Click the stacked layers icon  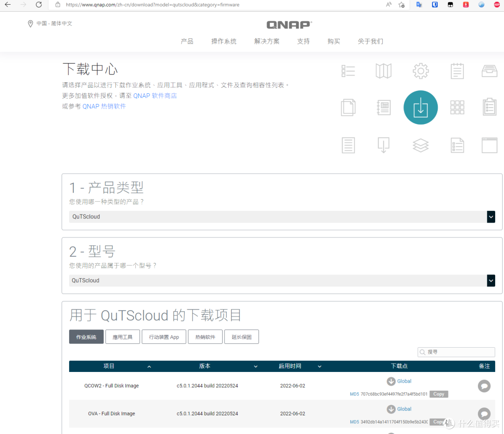(x=420, y=145)
